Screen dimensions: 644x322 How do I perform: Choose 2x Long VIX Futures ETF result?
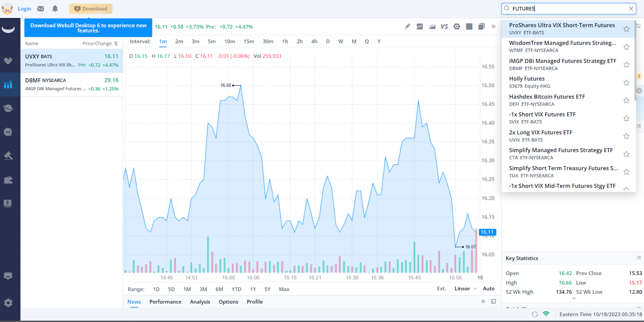tap(568, 136)
